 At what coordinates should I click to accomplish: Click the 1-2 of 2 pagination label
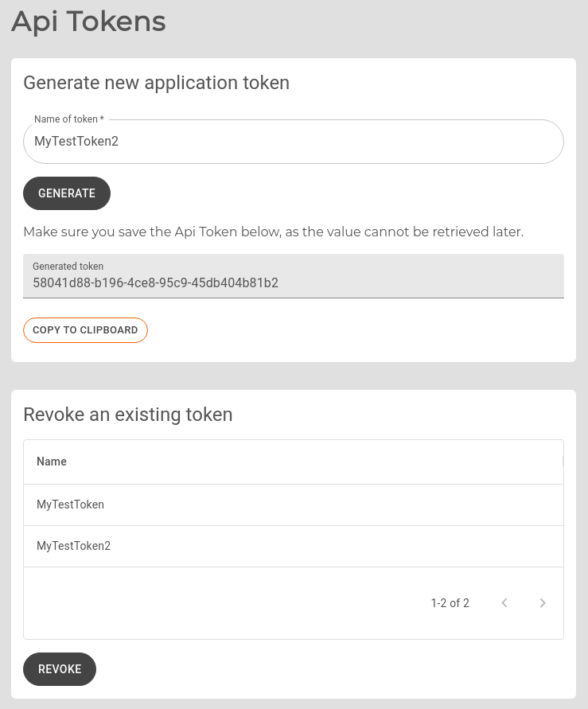[x=450, y=603]
